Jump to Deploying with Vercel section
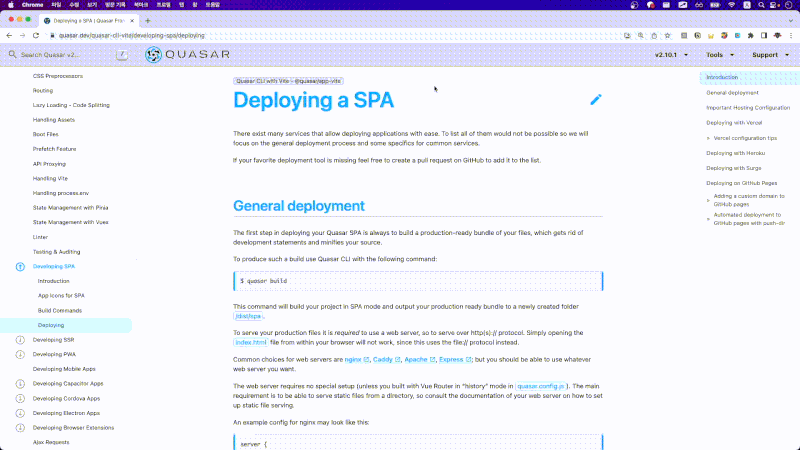Screen dimensions: 800x450 (734, 123)
